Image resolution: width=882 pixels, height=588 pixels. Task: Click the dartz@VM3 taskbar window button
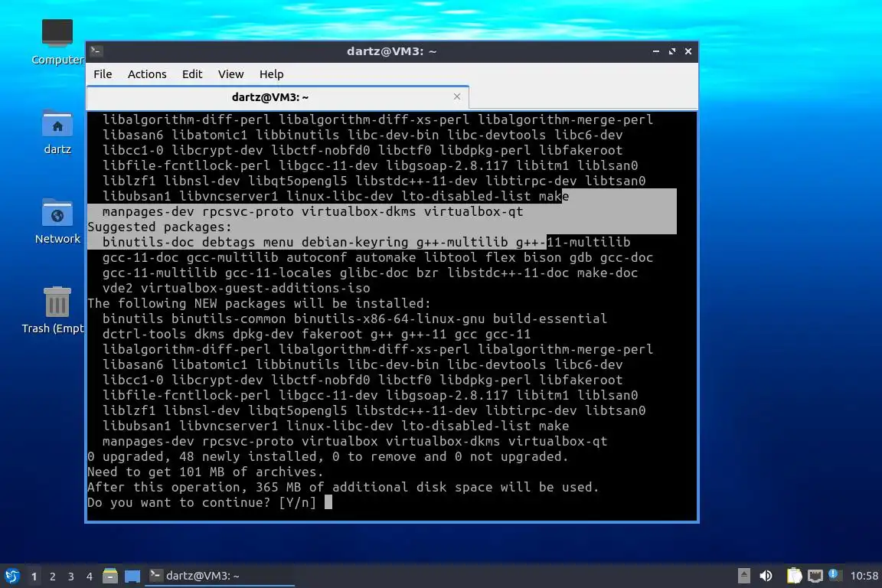(x=220, y=576)
